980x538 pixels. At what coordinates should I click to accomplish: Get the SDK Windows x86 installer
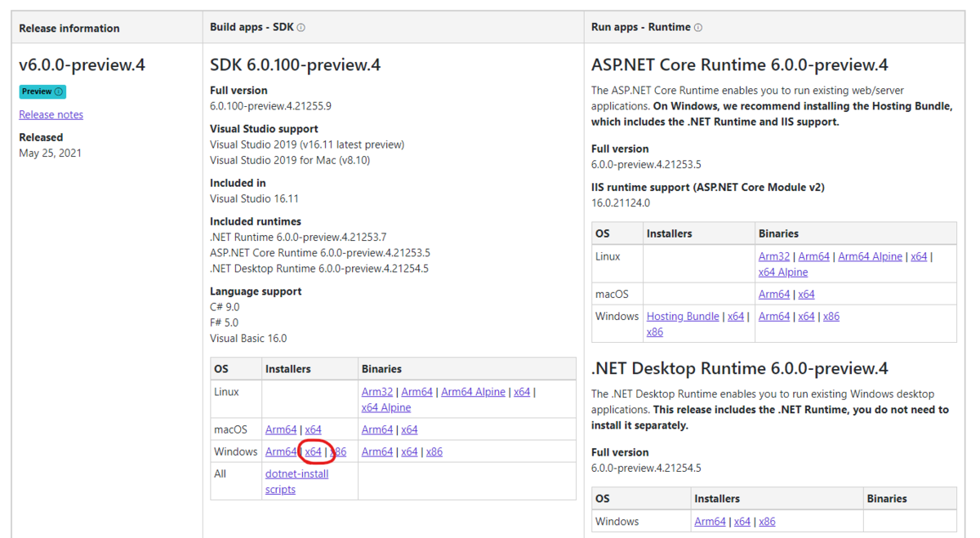click(x=338, y=451)
